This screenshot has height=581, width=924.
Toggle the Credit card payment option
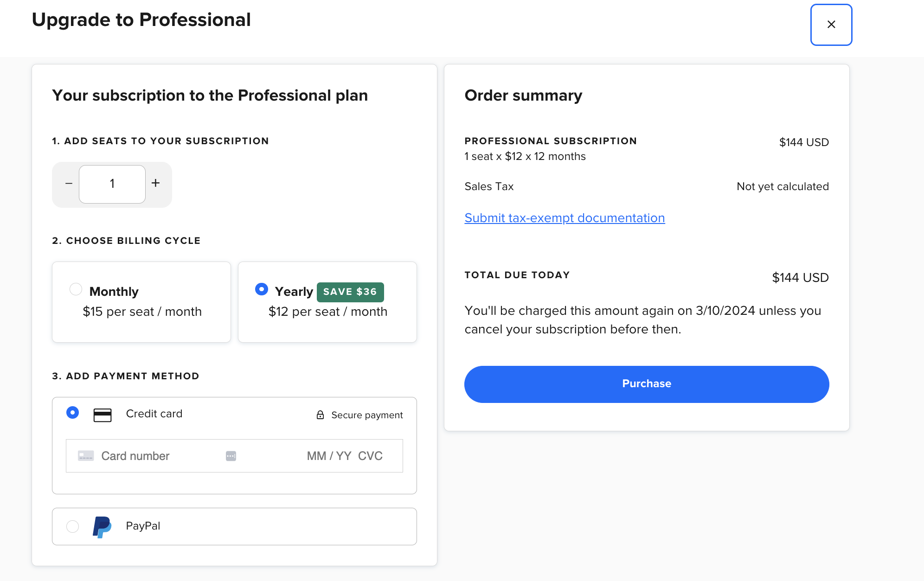[x=72, y=413]
